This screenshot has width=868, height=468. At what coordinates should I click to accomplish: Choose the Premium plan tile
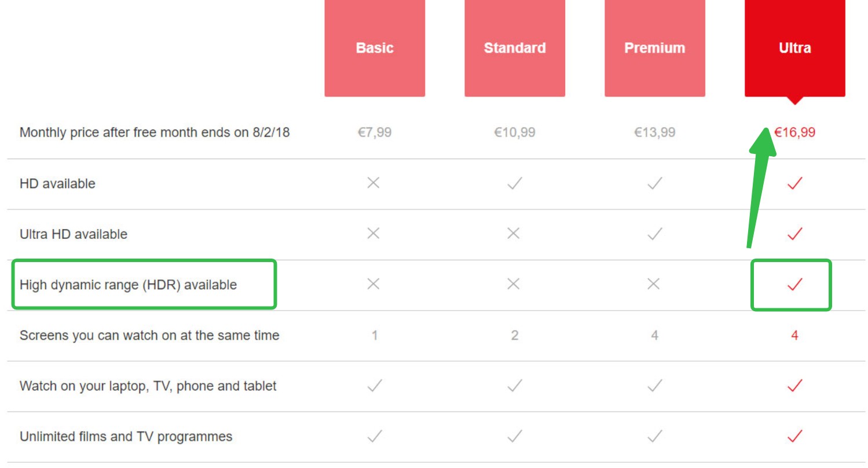click(655, 48)
